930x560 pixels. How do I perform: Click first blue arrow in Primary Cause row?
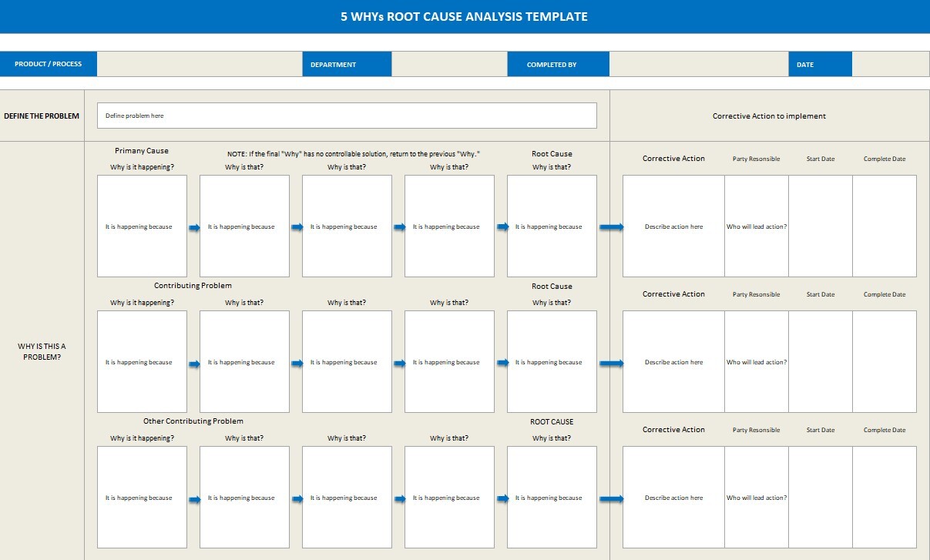click(x=193, y=227)
